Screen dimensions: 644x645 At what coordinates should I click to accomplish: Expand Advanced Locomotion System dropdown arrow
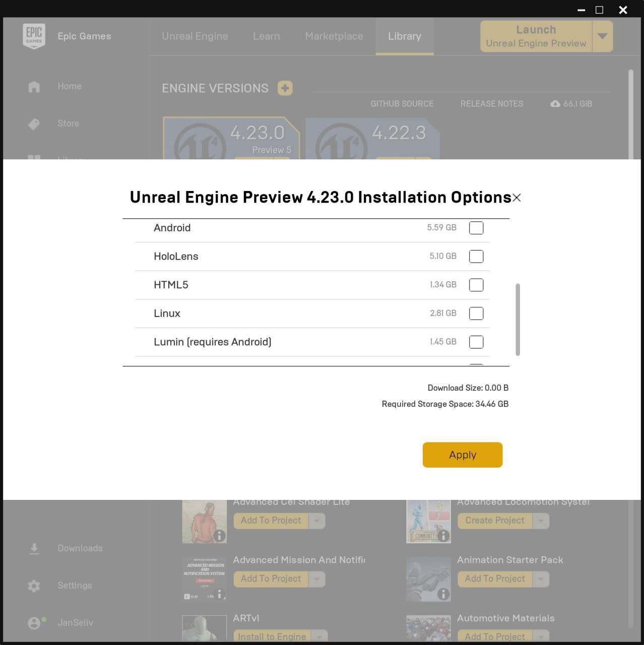point(541,521)
